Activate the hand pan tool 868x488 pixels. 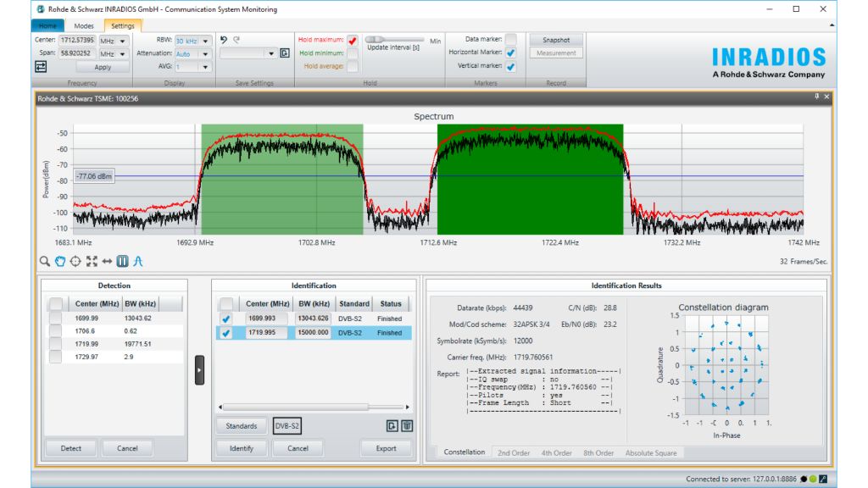pos(60,262)
